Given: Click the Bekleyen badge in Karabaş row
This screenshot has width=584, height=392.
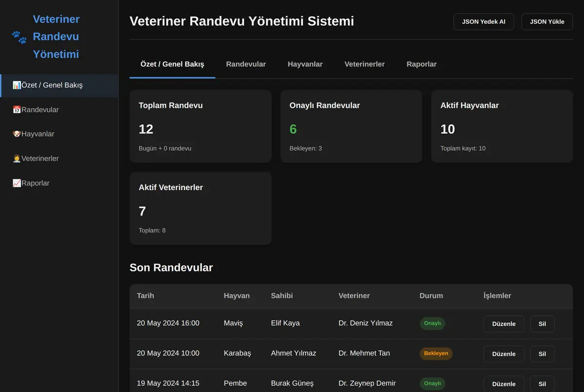Looking at the screenshot, I should point(436,354).
